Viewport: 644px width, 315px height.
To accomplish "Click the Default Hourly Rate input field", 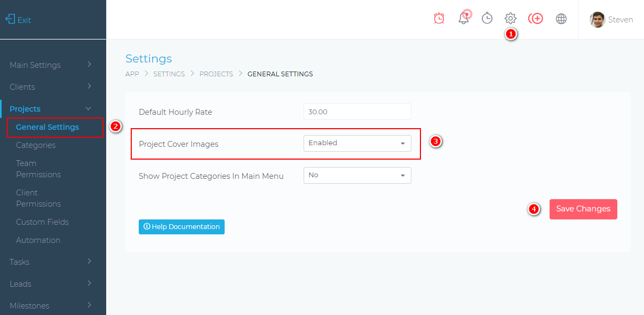I will (x=357, y=112).
